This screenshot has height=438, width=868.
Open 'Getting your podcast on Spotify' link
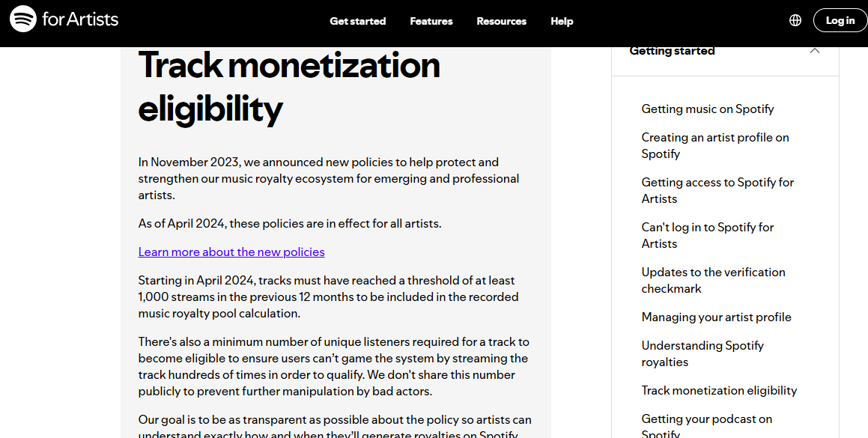(x=707, y=426)
